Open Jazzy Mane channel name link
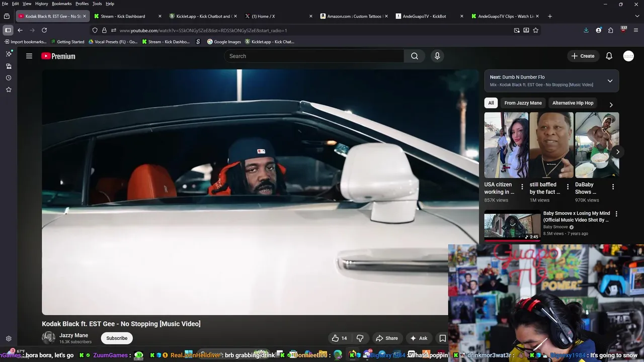644x362 pixels. click(73, 335)
